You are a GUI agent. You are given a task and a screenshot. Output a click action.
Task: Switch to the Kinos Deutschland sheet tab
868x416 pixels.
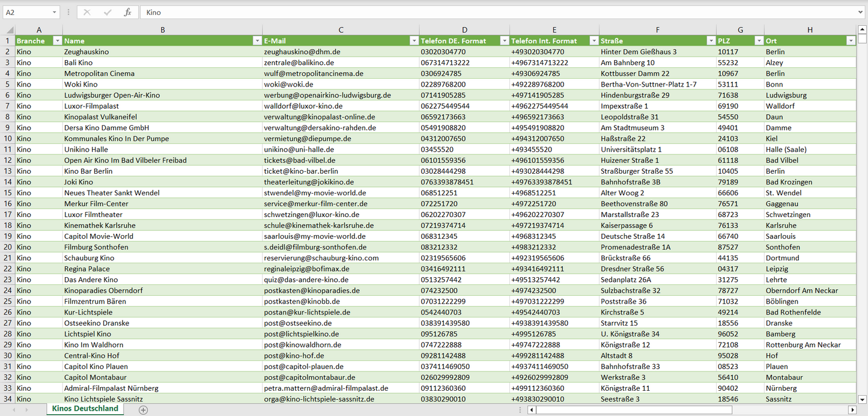(85, 409)
